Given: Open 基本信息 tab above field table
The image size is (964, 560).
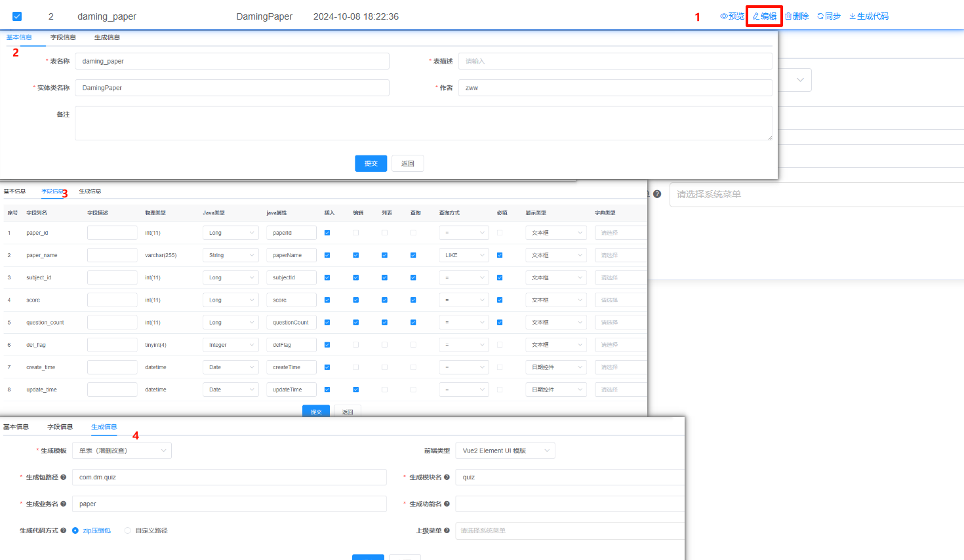Looking at the screenshot, I should tap(14, 191).
